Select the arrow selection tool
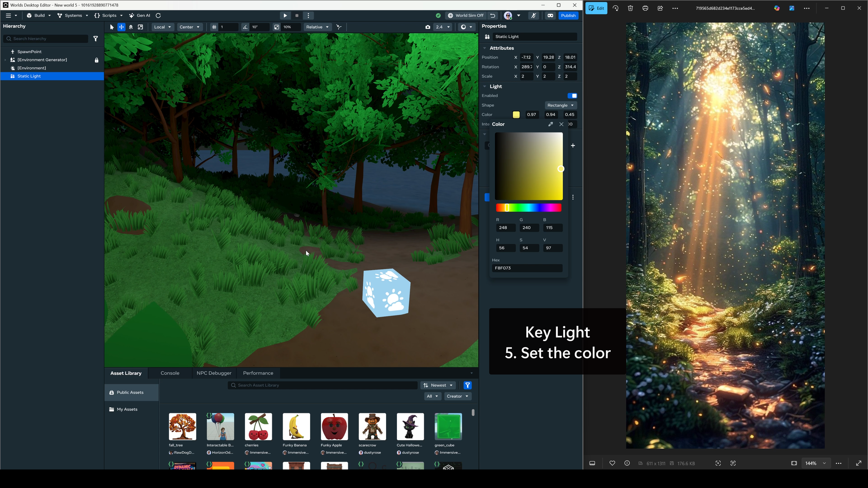 click(x=112, y=27)
